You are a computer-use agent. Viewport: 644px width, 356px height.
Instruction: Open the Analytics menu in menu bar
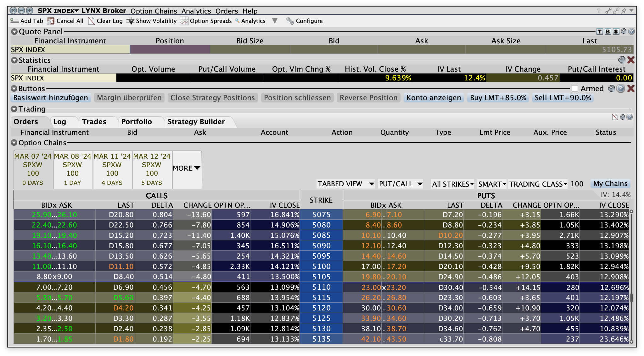tap(196, 11)
